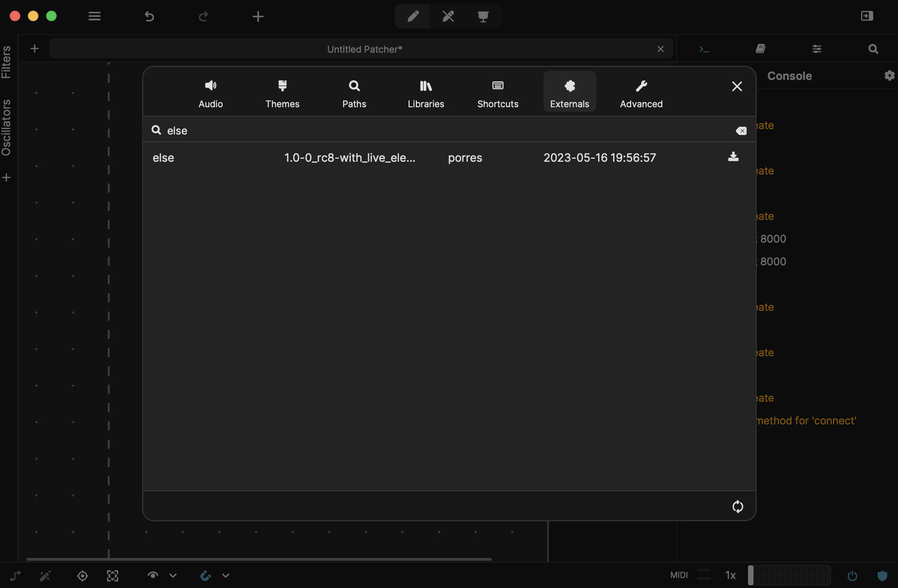Open the Oscillators palette tab
Image resolution: width=898 pixels, height=588 pixels.
pos(6,128)
